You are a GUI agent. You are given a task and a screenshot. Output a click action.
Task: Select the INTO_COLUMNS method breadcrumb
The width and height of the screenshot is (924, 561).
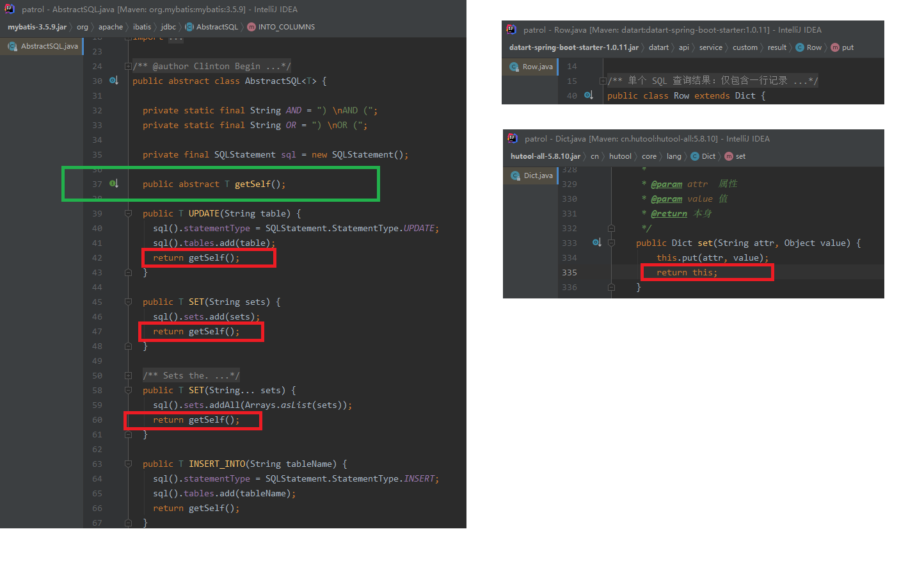pos(281,27)
